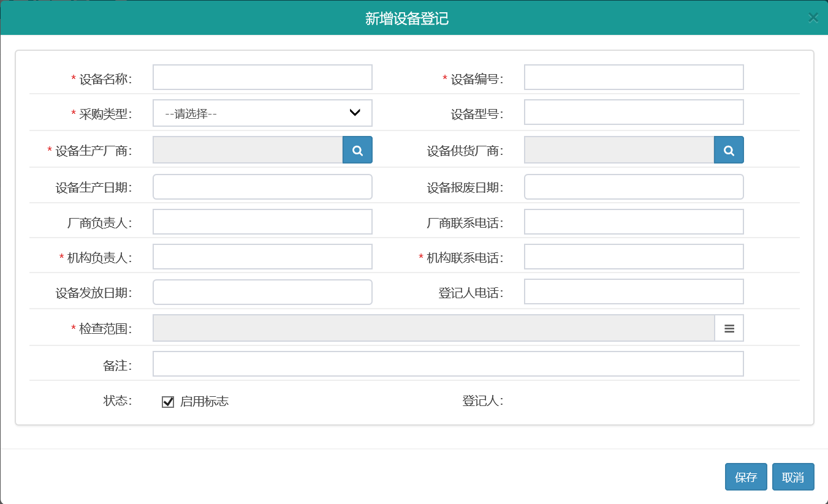Viewport: 828px width, 504px height.
Task: Focus the 厂商联系电话 input field
Action: click(x=634, y=222)
